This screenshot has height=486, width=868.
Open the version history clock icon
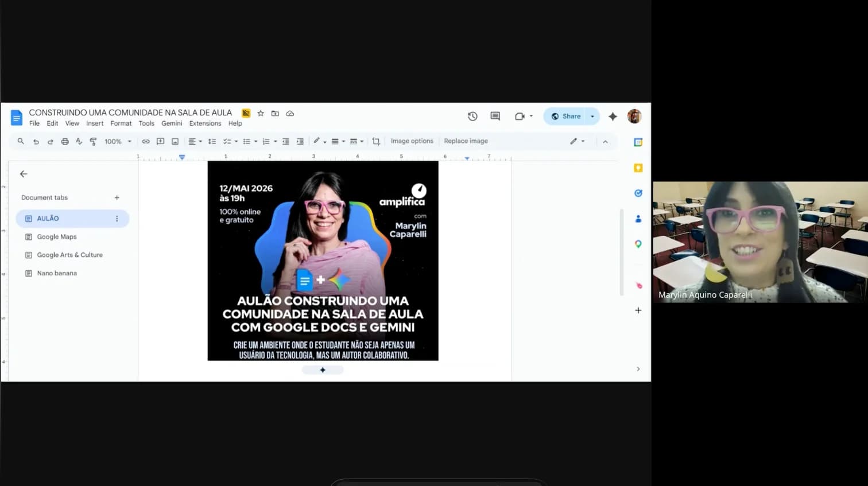click(472, 116)
